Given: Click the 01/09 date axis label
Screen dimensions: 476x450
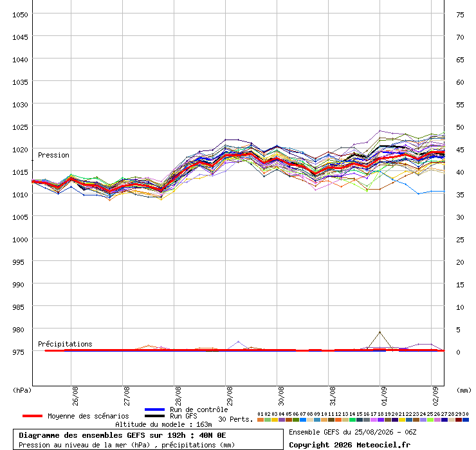Looking at the screenshot, I should point(384,396).
